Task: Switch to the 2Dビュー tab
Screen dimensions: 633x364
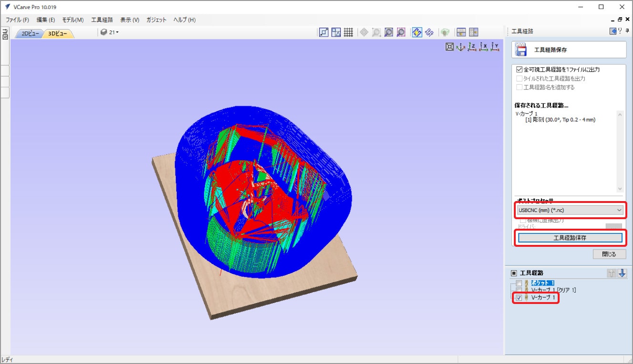Action: (30, 33)
